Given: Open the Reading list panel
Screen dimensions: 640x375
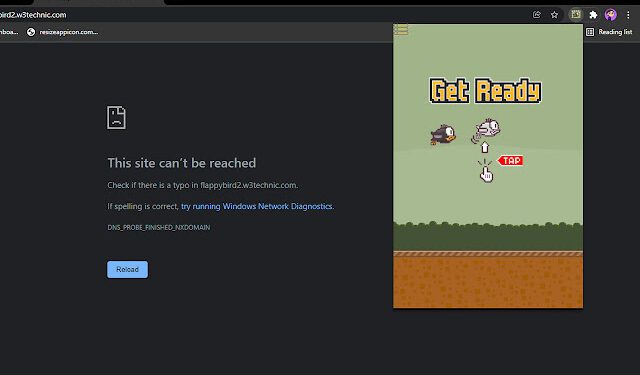Looking at the screenshot, I should [x=609, y=32].
